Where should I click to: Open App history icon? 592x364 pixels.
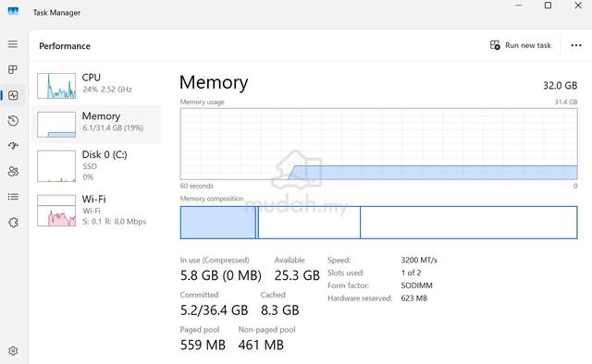tap(13, 121)
